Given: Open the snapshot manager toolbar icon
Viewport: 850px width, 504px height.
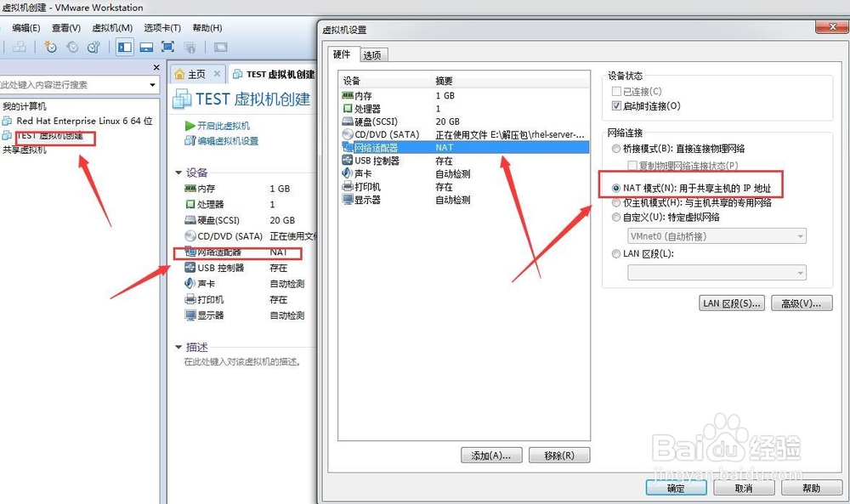Looking at the screenshot, I should click(93, 47).
